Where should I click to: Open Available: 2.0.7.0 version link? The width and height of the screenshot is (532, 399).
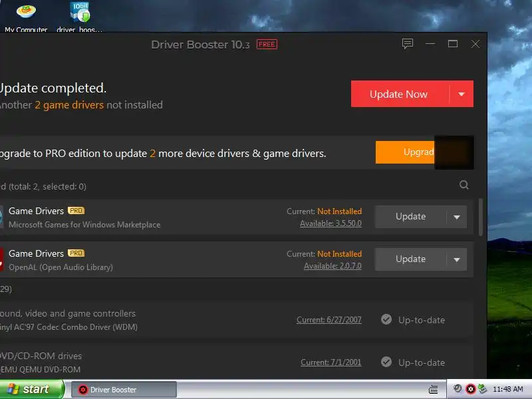[332, 266]
